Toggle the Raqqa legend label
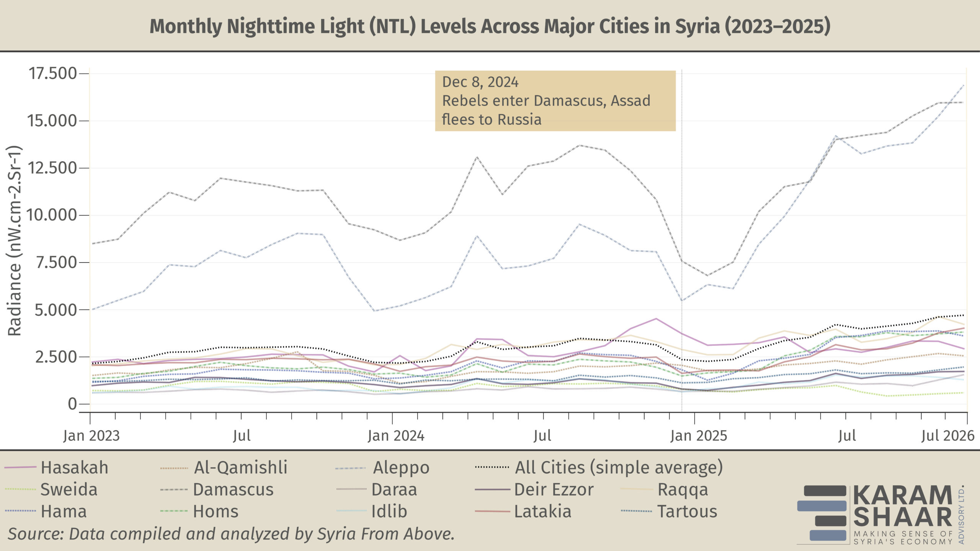The width and height of the screenshot is (980, 551). 683,489
